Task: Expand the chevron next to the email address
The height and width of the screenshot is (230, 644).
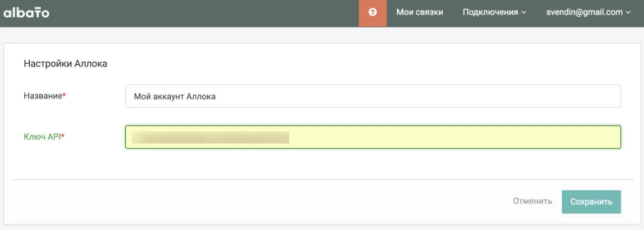Action: 628,13
